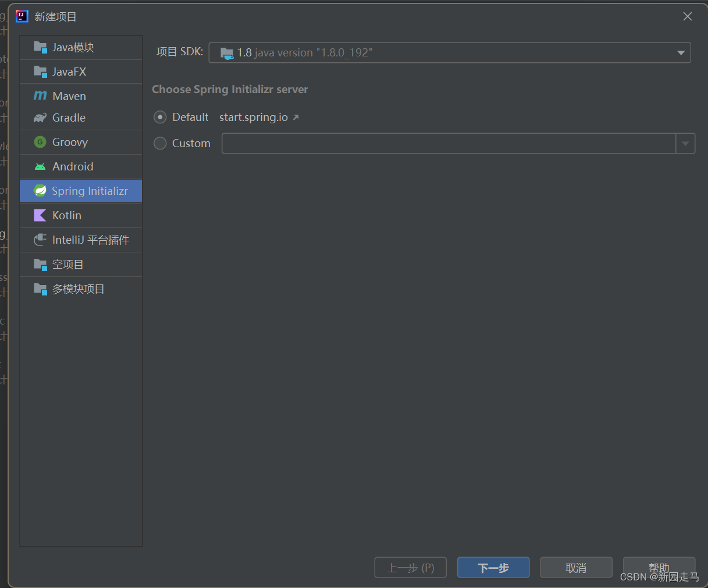Click the 帮助 button
This screenshot has height=588, width=708.
point(659,568)
